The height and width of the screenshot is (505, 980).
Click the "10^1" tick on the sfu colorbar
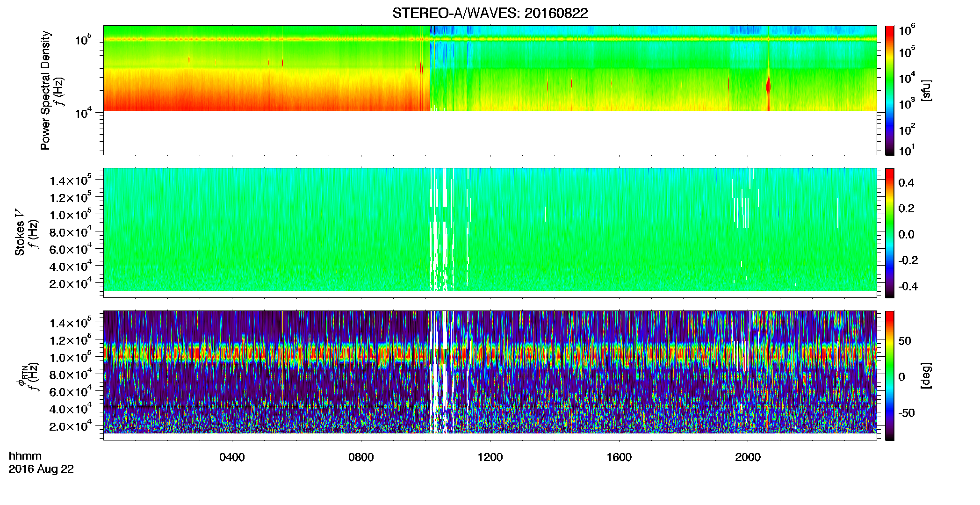click(907, 151)
